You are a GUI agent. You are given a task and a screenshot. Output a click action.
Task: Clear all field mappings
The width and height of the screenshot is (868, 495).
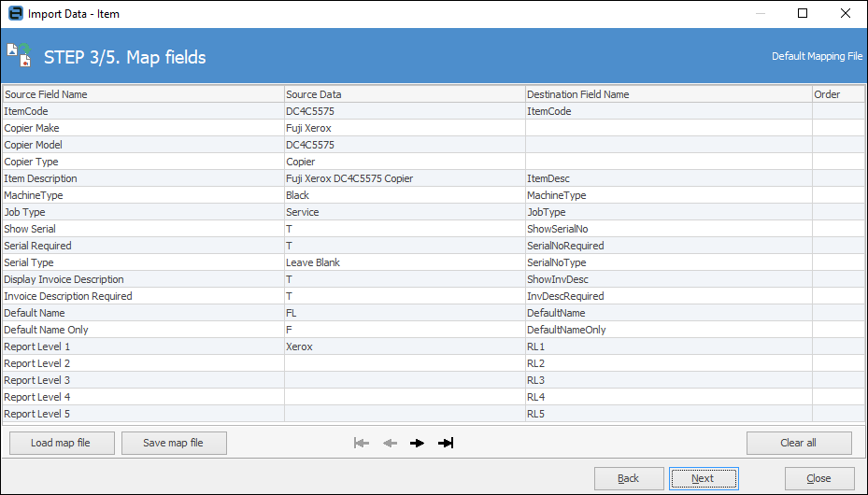click(799, 443)
